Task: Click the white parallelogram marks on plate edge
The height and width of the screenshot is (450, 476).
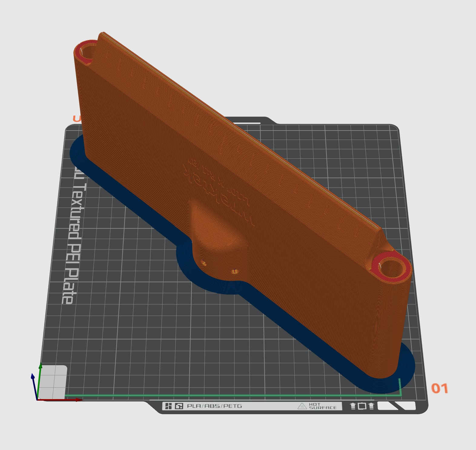Action: click(x=396, y=406)
